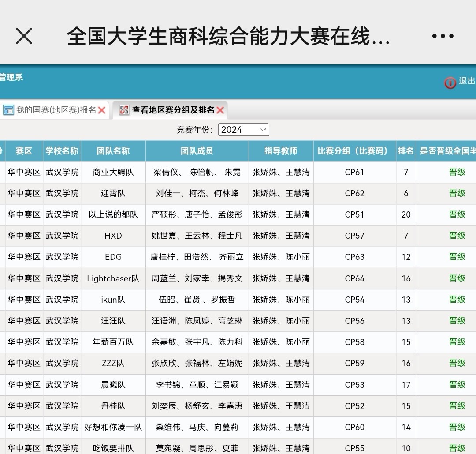Sort by the 排名 column header

pyautogui.click(x=405, y=151)
